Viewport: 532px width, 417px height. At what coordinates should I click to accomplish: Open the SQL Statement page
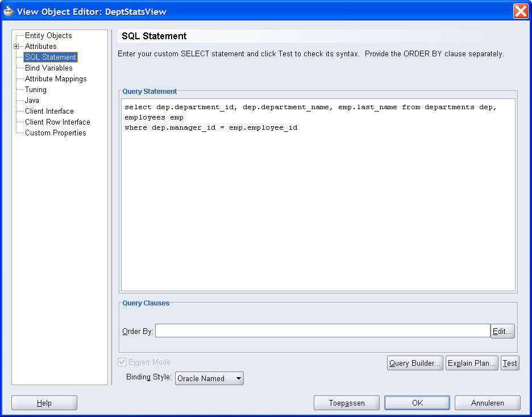coord(50,57)
